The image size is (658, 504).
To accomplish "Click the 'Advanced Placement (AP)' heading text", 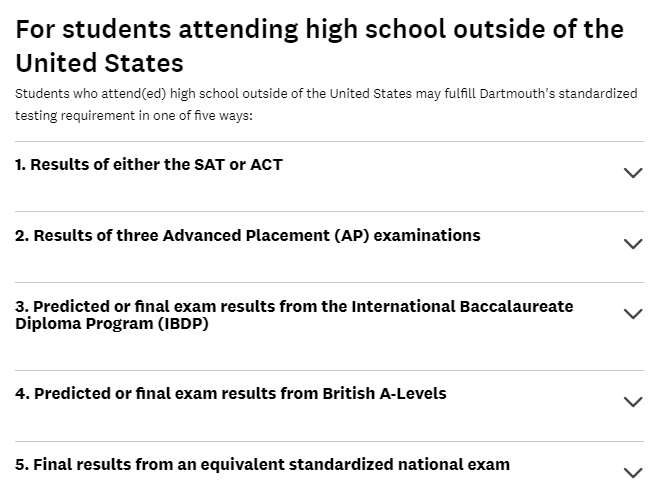I will [x=266, y=235].
